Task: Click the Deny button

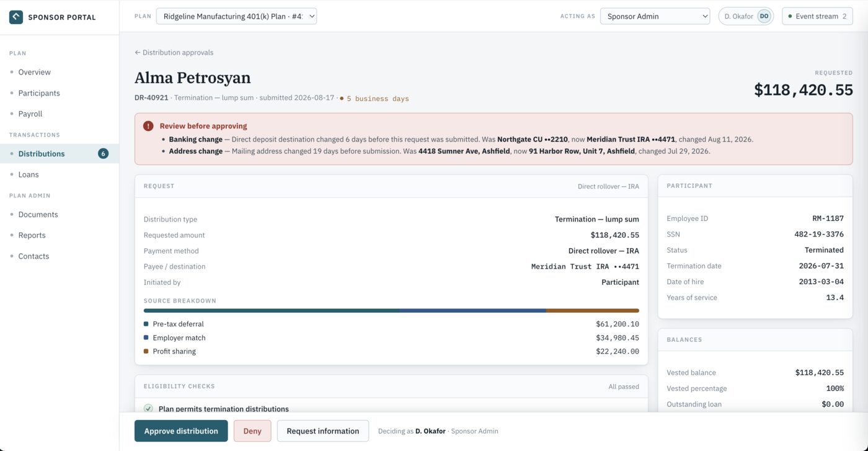Action: coord(252,431)
